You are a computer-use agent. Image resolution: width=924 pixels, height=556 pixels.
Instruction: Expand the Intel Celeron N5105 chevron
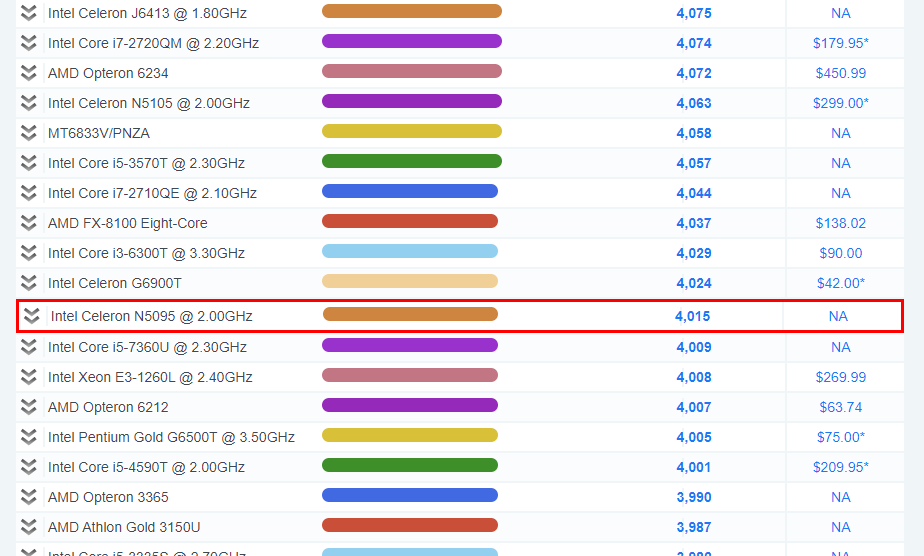pos(28,103)
